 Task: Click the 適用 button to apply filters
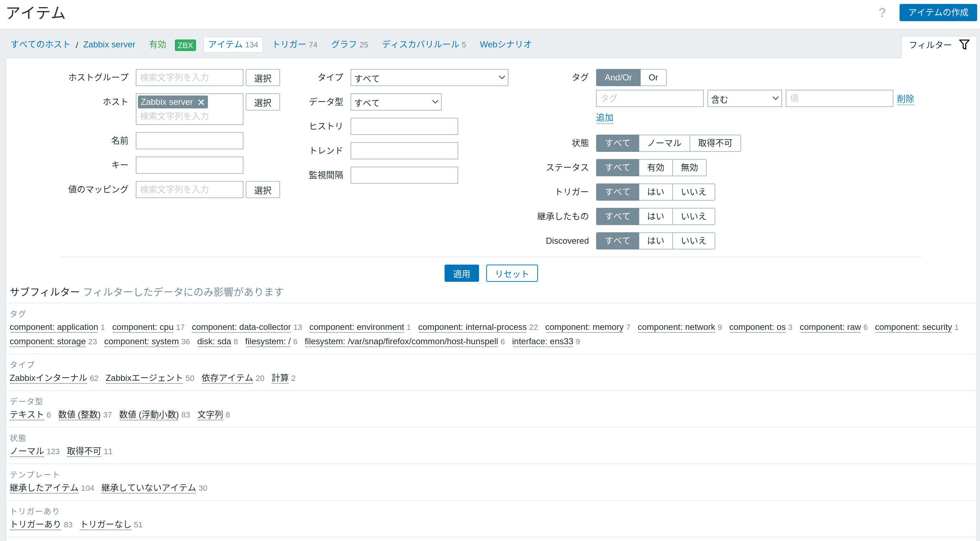click(461, 273)
